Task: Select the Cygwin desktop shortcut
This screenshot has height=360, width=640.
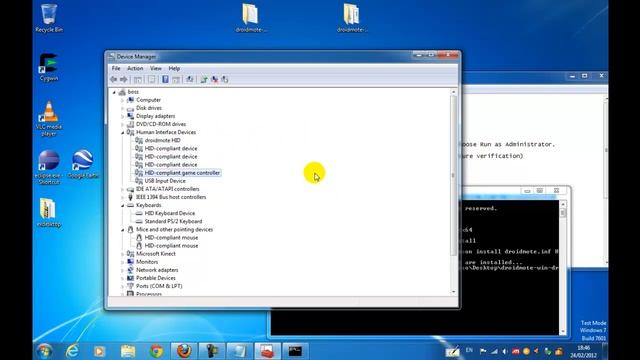Action: [49, 67]
